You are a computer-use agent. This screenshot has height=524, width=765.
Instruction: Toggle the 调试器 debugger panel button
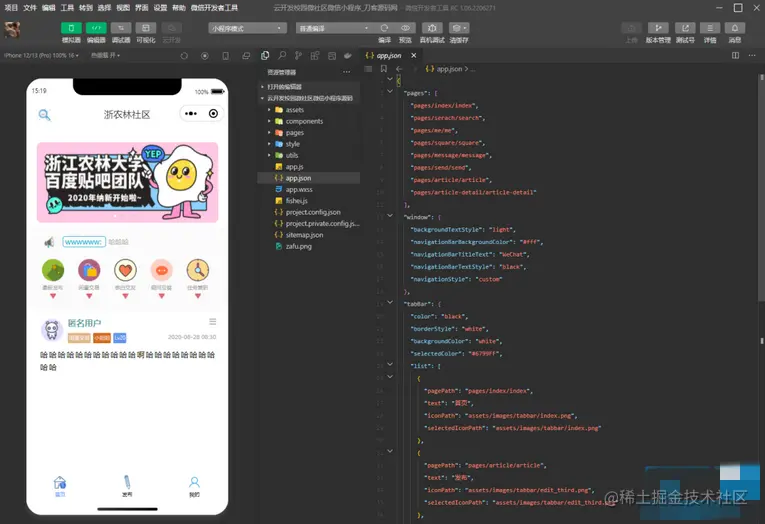(121, 28)
